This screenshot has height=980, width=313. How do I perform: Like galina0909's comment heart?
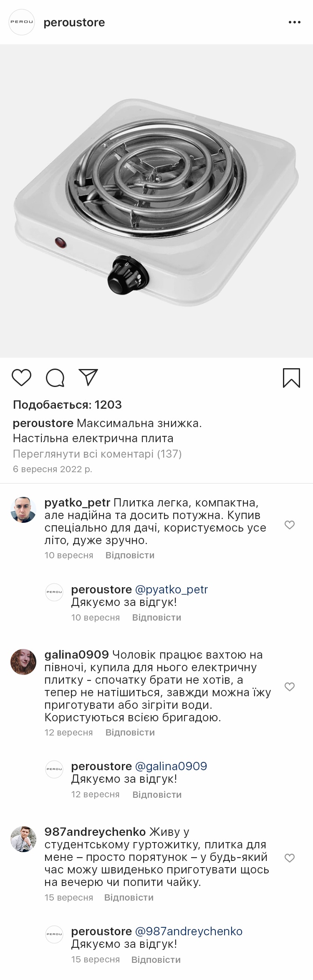pyautogui.click(x=289, y=687)
